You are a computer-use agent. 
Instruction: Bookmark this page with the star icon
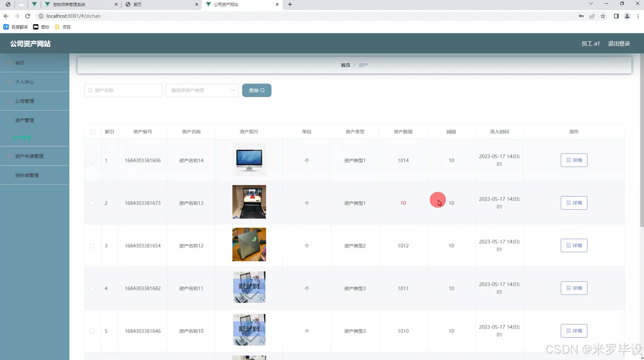pos(603,16)
